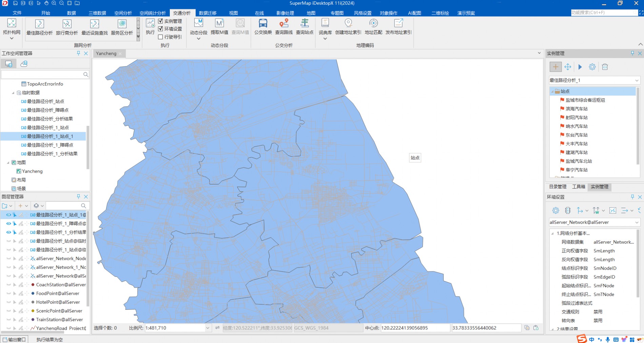Select the move/pan arrows icon in 实例管理
The height and width of the screenshot is (343, 644).
(x=568, y=67)
